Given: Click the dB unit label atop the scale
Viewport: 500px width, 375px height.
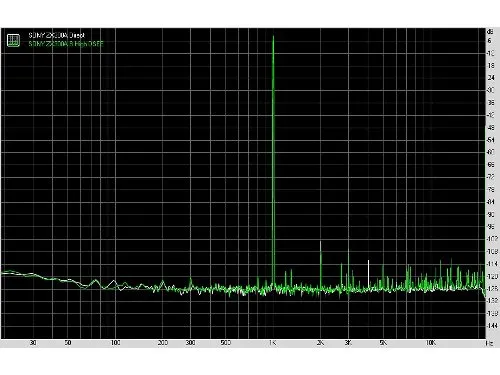Looking at the screenshot, I should pos(490,32).
